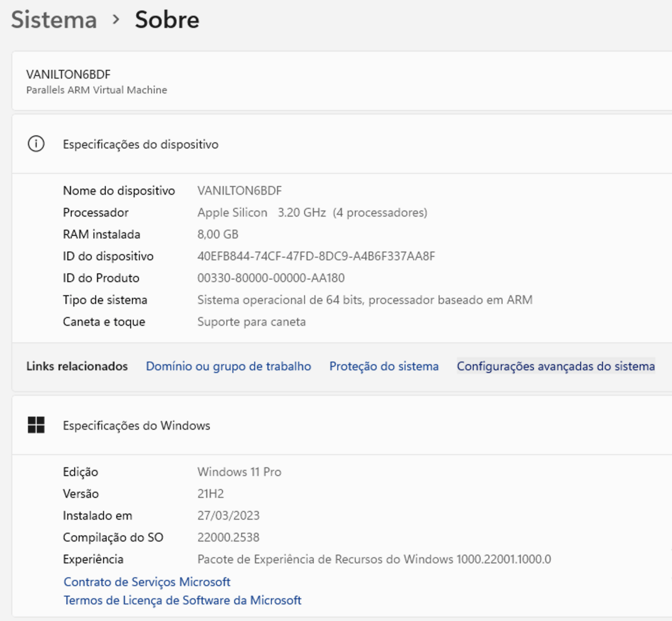Click the Edição label
The image size is (672, 621).
[81, 472]
